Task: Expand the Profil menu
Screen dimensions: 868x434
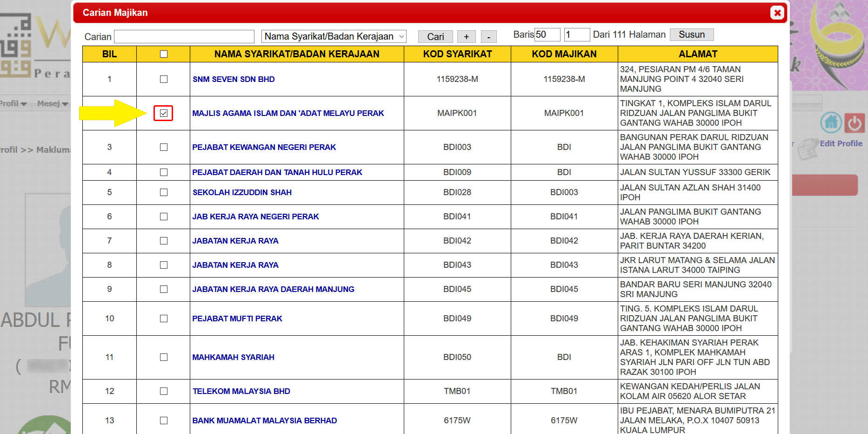Action: [13, 103]
